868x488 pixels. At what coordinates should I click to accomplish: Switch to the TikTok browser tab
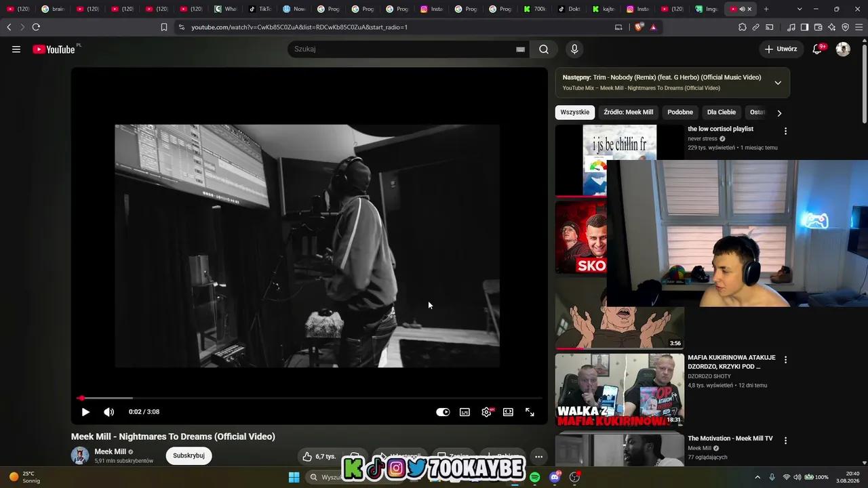pyautogui.click(x=260, y=9)
